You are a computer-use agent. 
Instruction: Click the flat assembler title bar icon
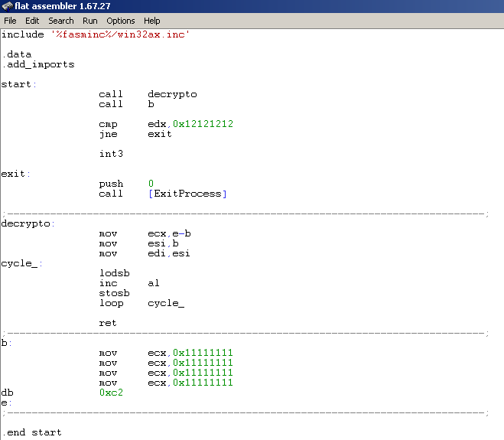tap(8, 7)
